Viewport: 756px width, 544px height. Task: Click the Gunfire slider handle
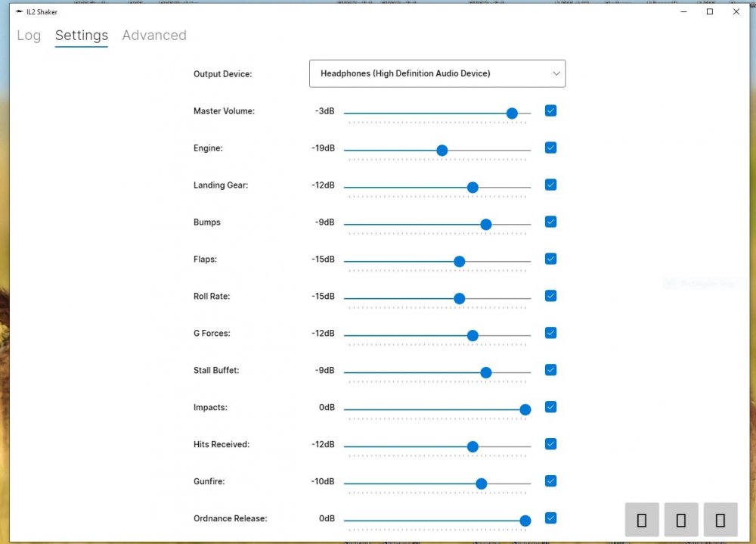[481, 483]
